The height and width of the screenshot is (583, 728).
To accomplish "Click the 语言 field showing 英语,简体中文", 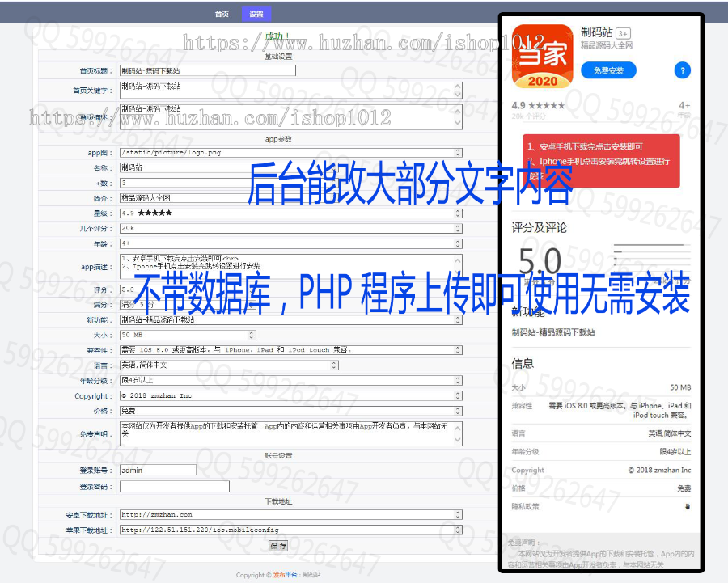I will click(x=230, y=365).
